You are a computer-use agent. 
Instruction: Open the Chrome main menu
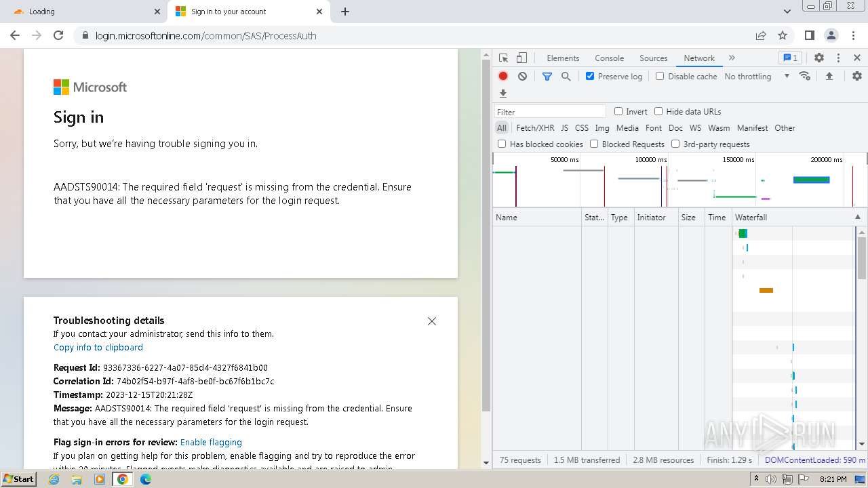(853, 35)
